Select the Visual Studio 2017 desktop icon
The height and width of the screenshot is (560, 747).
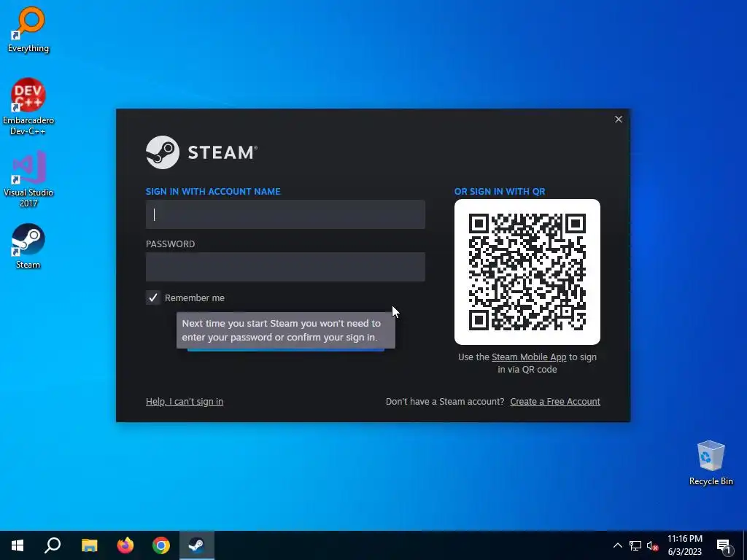[28, 179]
